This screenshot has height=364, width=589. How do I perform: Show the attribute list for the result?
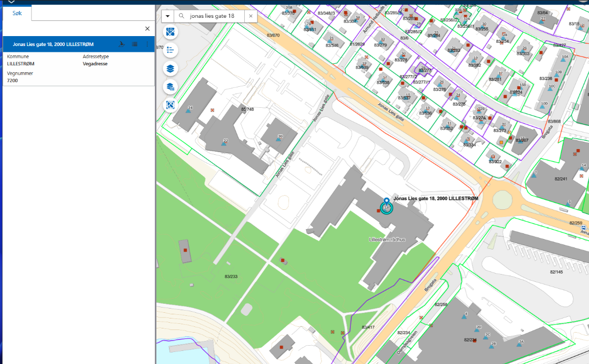pos(134,44)
